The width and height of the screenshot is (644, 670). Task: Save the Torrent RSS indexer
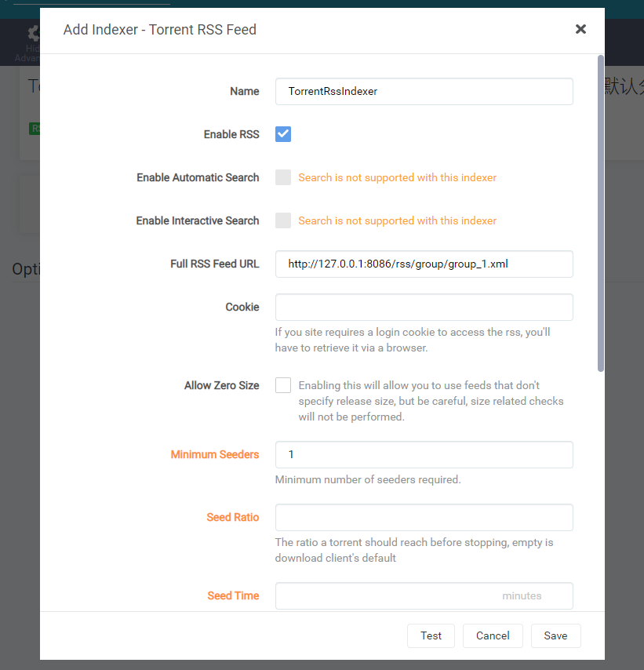(x=555, y=635)
